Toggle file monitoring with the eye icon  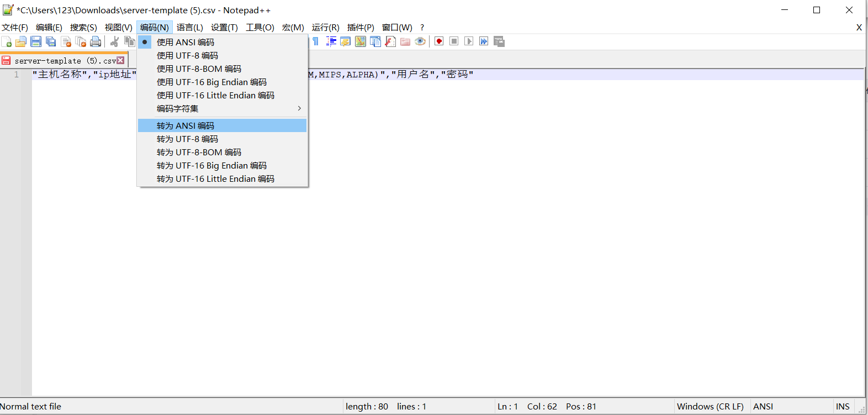click(420, 41)
